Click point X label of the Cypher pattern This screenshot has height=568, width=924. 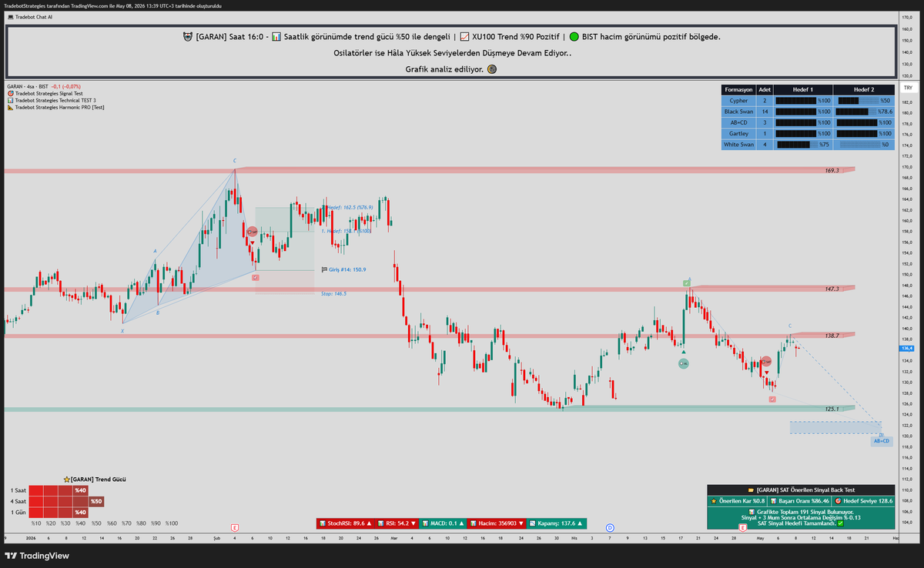[122, 331]
